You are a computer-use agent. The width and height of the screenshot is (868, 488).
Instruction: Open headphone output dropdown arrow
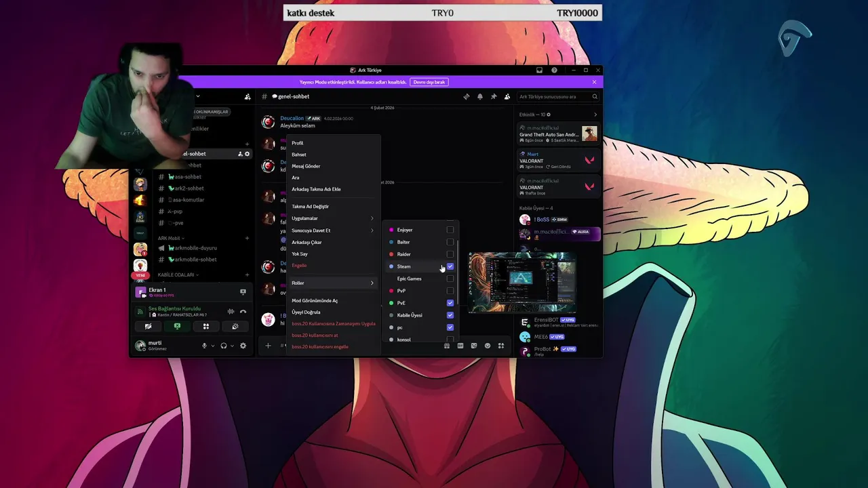tap(232, 346)
